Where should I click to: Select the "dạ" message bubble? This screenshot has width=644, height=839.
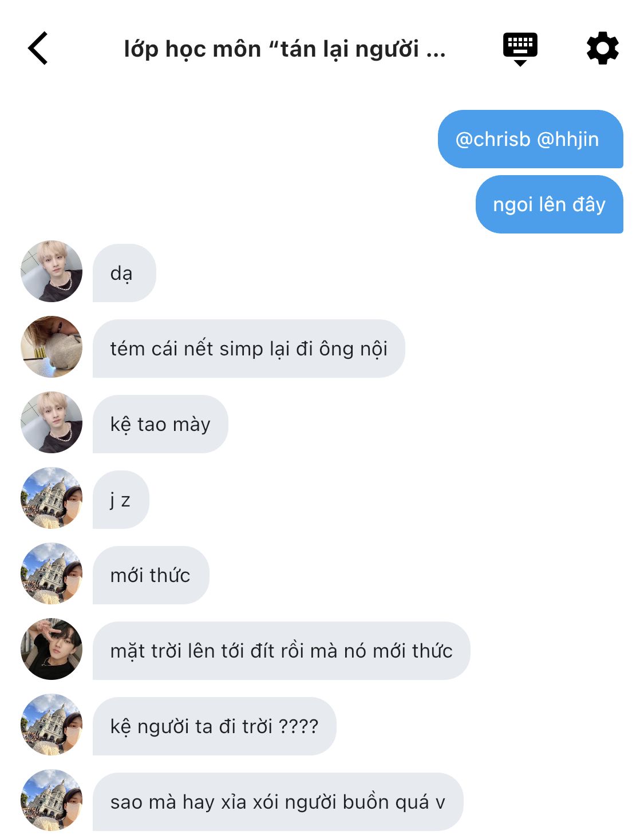click(124, 273)
